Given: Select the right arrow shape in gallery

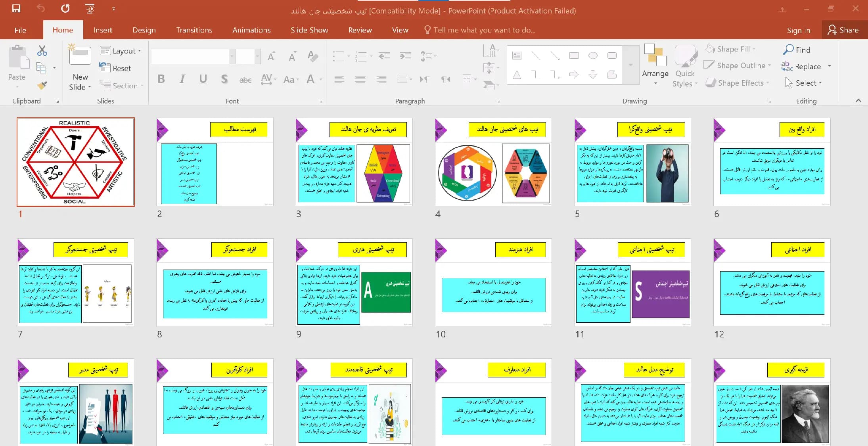Looking at the screenshot, I should click(574, 75).
